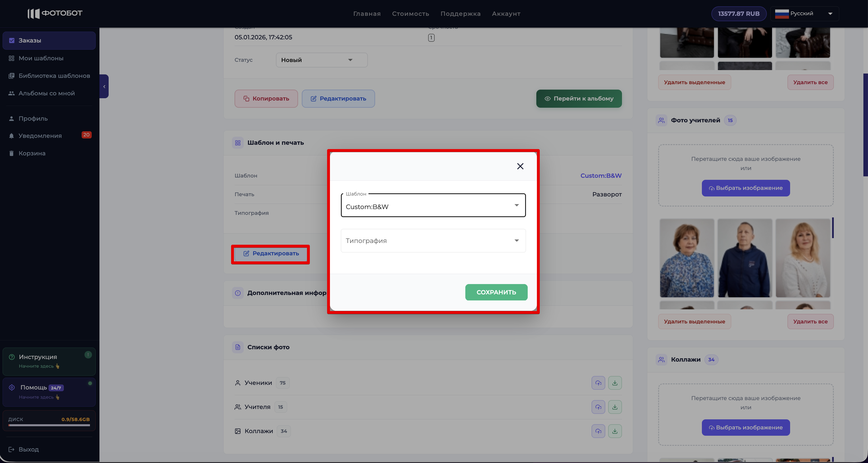Open the Инструкция help card
Viewport: 868px width, 463px height.
coord(49,361)
